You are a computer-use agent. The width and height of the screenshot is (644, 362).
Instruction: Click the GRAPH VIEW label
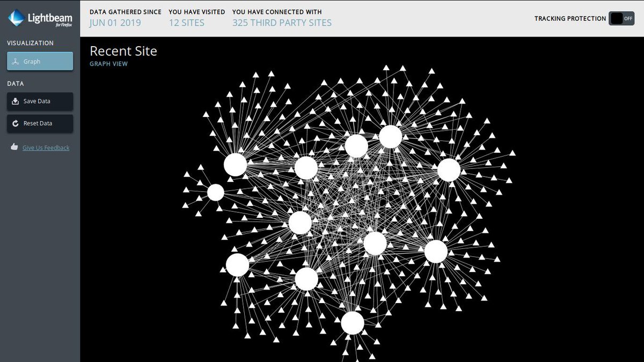point(108,63)
